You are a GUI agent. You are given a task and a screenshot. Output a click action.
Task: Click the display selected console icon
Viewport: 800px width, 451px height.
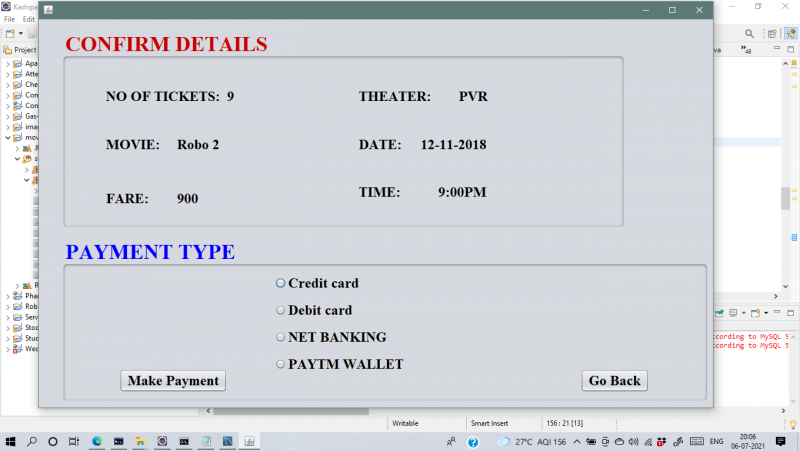click(733, 313)
